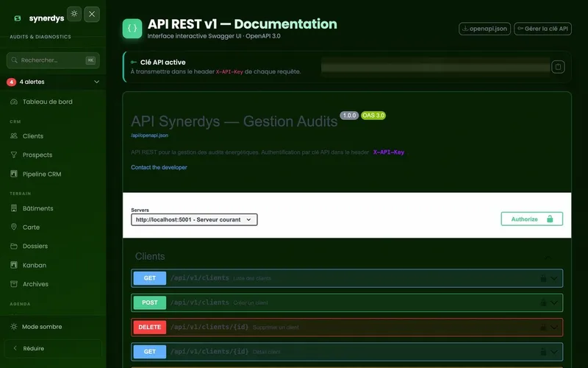The height and width of the screenshot is (368, 588).
Task: Close the sidebar with the X button
Action: click(92, 14)
